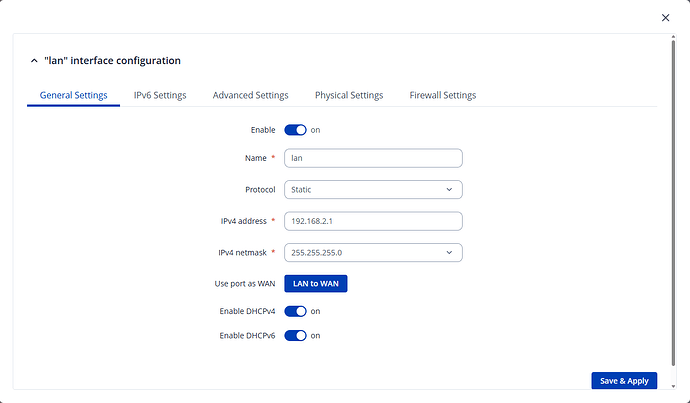The image size is (690, 403).
Task: Open the Firewall Settings tab
Action: tap(443, 96)
